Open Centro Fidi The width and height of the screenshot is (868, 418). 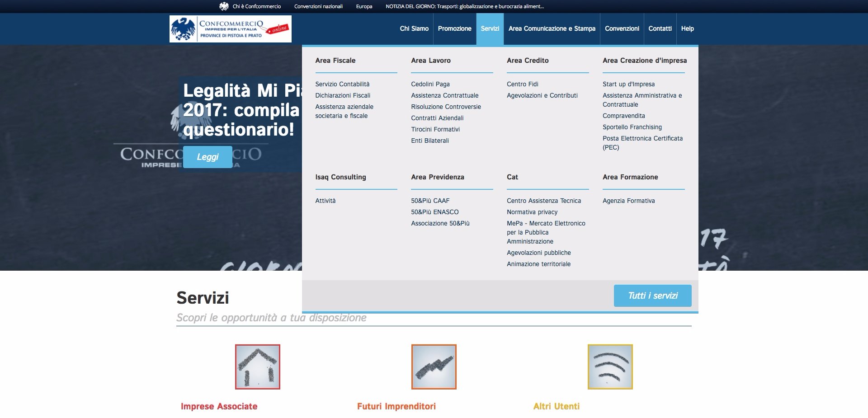[523, 84]
